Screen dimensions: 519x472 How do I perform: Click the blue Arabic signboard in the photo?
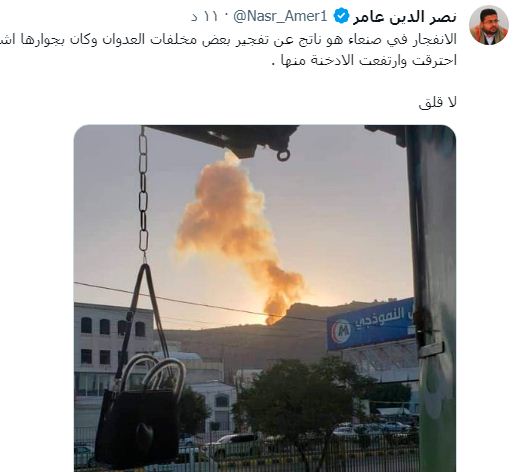[x=371, y=324]
